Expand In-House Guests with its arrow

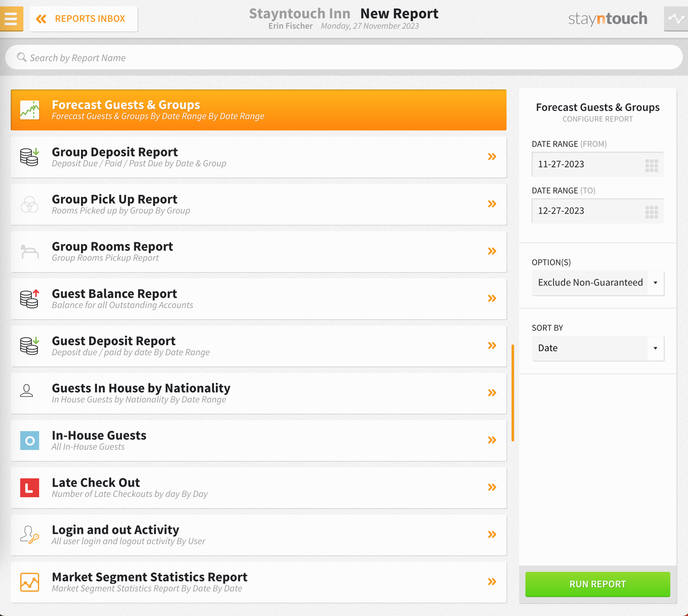coord(492,440)
